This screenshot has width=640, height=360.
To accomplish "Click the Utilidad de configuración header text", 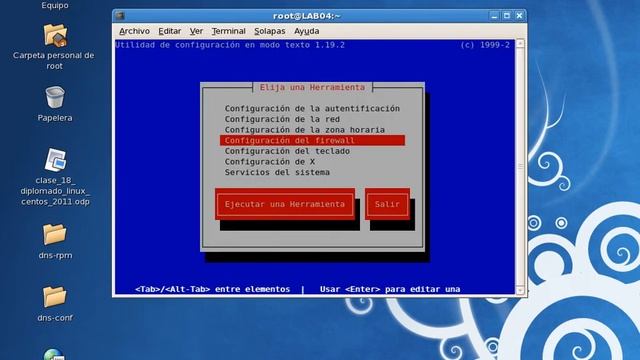I will click(x=230, y=45).
